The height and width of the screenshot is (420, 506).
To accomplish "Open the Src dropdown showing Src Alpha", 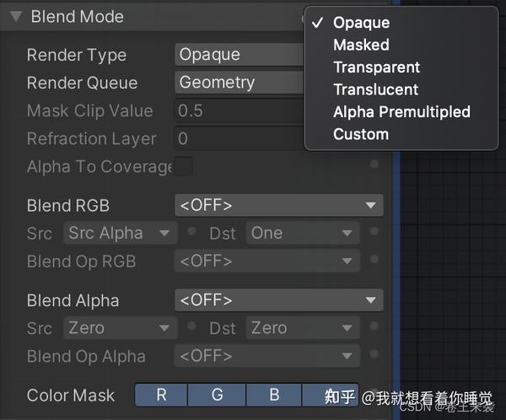I will (119, 234).
